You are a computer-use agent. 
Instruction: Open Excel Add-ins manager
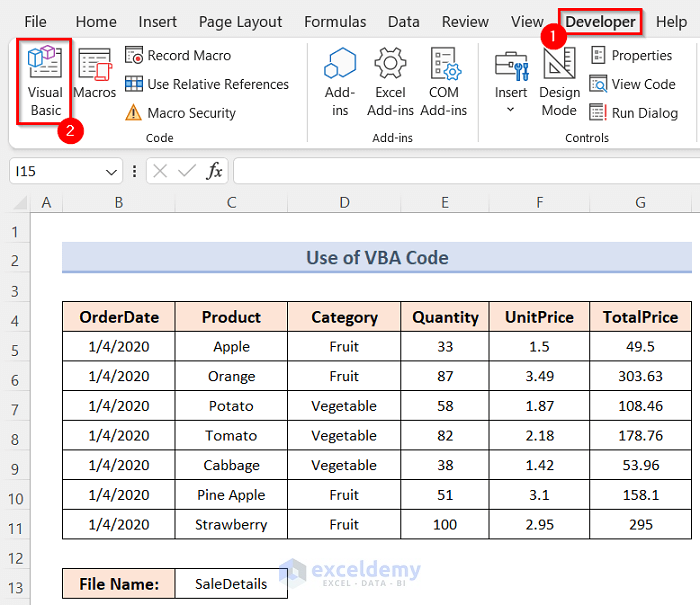[390, 82]
